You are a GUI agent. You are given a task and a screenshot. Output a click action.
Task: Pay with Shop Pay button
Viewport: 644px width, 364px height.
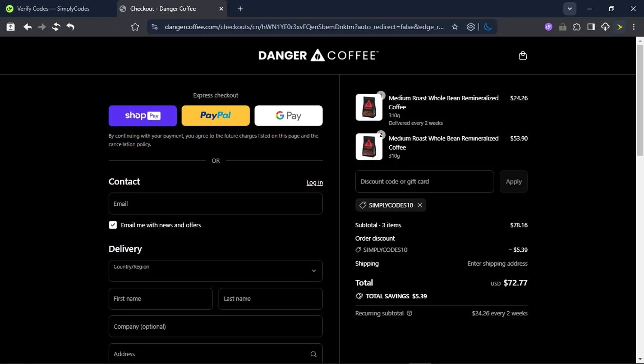click(143, 116)
